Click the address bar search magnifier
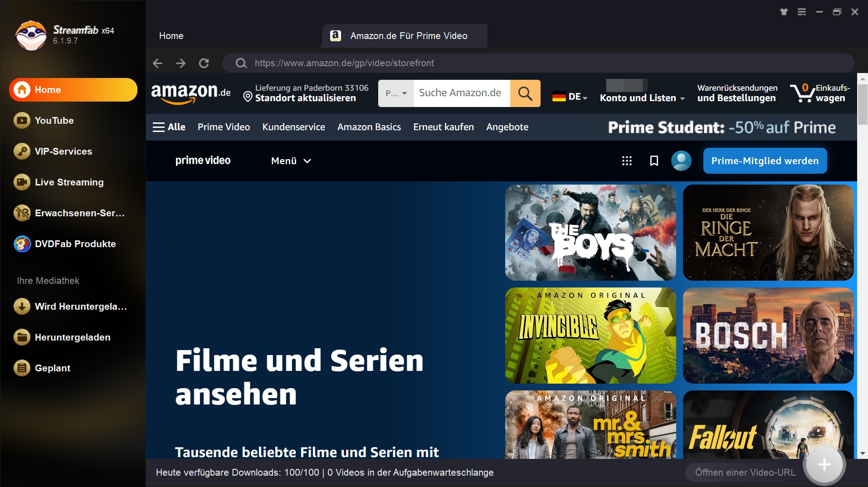The image size is (868, 487). (x=241, y=63)
